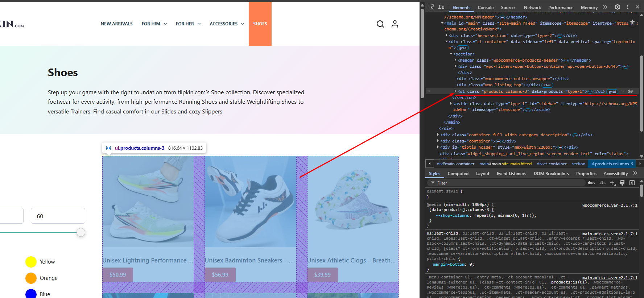The width and height of the screenshot is (644, 298).
Task: Click the New Style Rule plus icon
Action: (x=612, y=183)
